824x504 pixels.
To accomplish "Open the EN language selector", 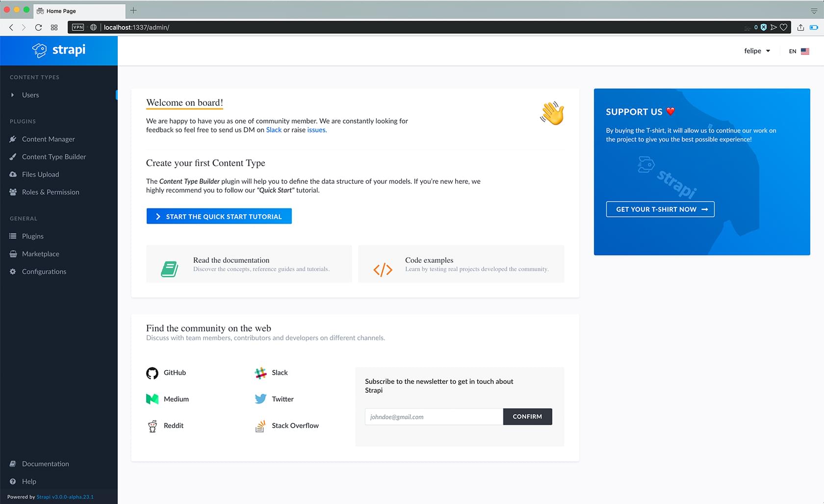I will (799, 51).
